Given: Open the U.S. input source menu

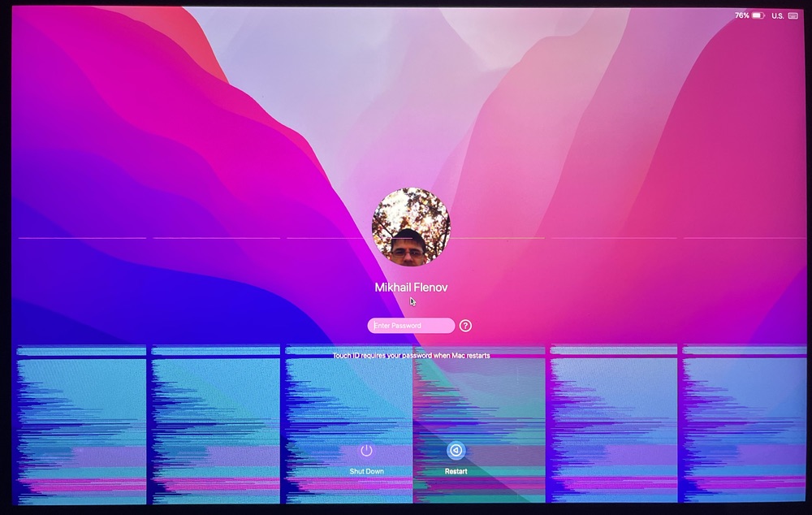Looking at the screenshot, I should click(777, 16).
